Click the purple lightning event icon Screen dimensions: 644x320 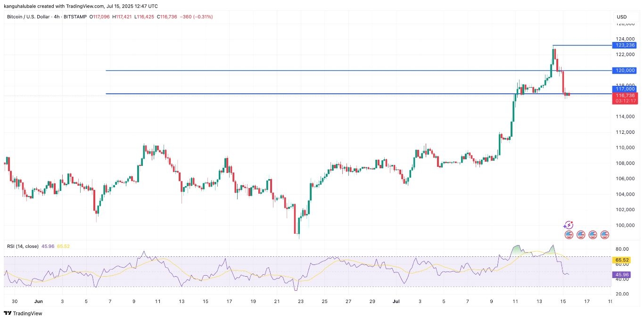point(569,225)
